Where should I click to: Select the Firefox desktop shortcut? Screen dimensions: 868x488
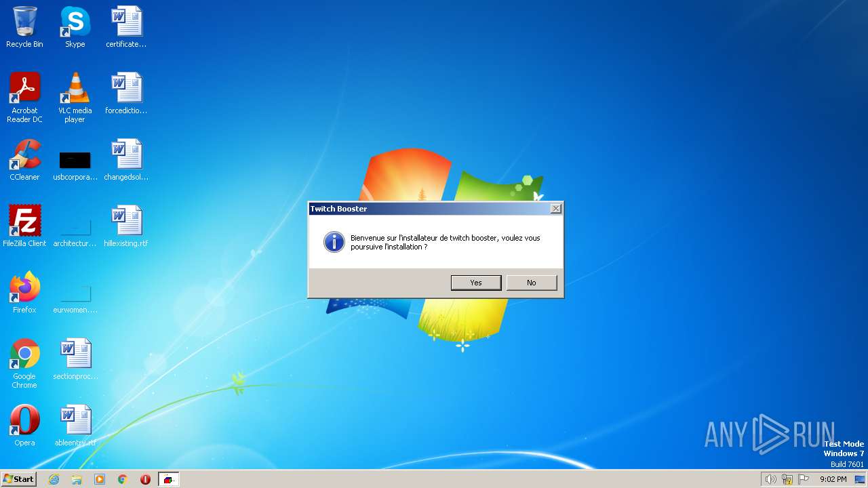coord(24,293)
